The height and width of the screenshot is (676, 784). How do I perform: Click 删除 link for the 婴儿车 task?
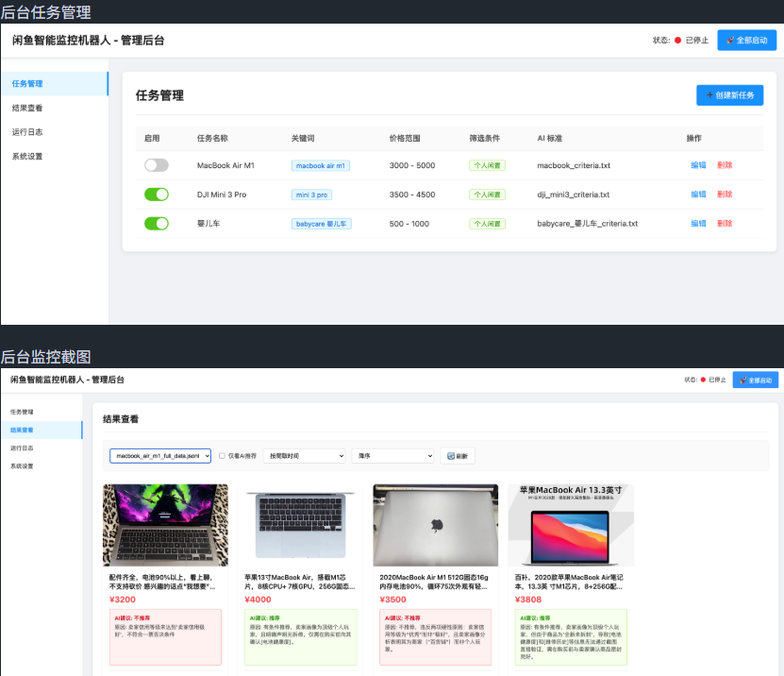click(x=725, y=223)
